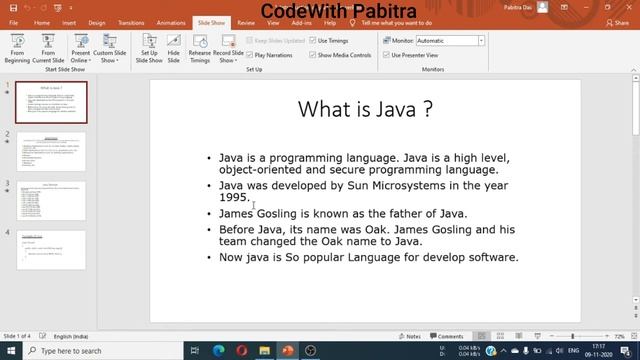Image resolution: width=640 pixels, height=360 pixels.
Task: Switch to Reading View icon
Action: coord(519,336)
